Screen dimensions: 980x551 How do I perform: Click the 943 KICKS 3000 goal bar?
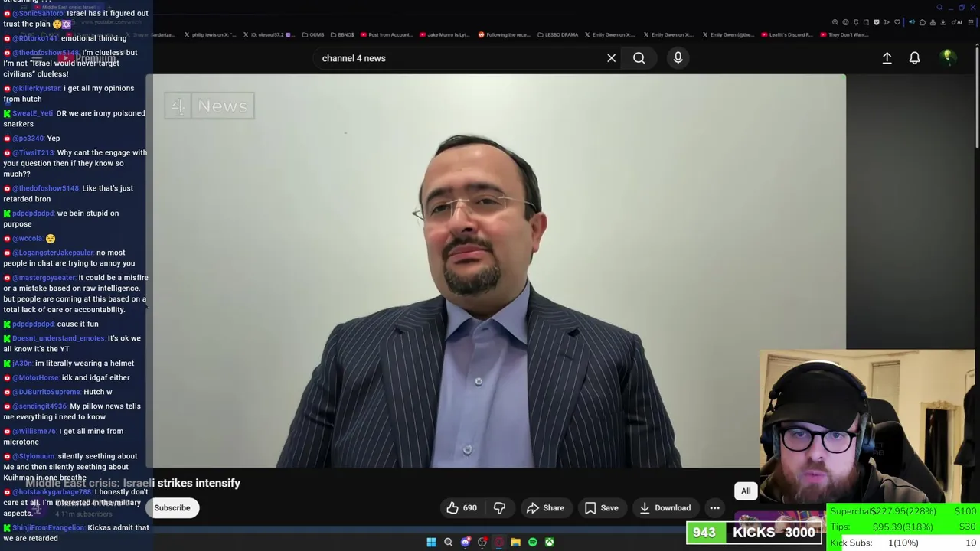pos(754,533)
